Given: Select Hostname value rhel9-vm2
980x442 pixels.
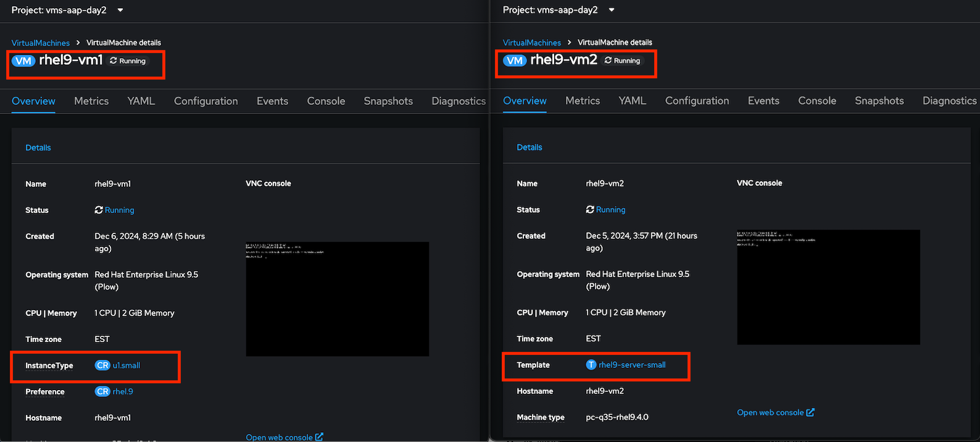Looking at the screenshot, I should click(605, 391).
